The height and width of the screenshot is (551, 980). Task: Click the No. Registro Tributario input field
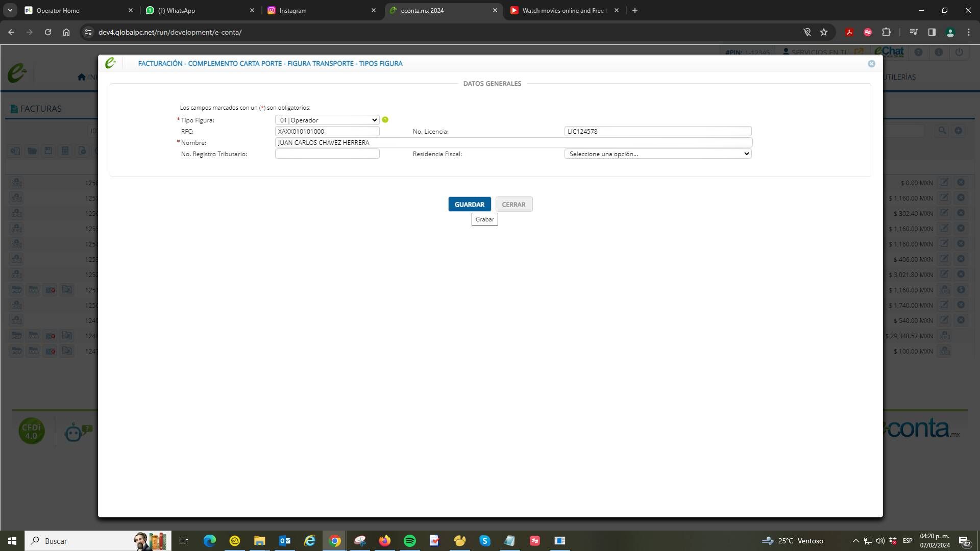coord(327,154)
